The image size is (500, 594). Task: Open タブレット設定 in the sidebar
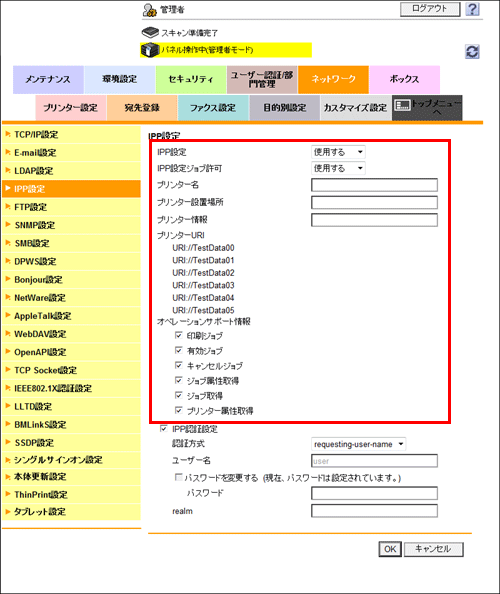coord(71,512)
